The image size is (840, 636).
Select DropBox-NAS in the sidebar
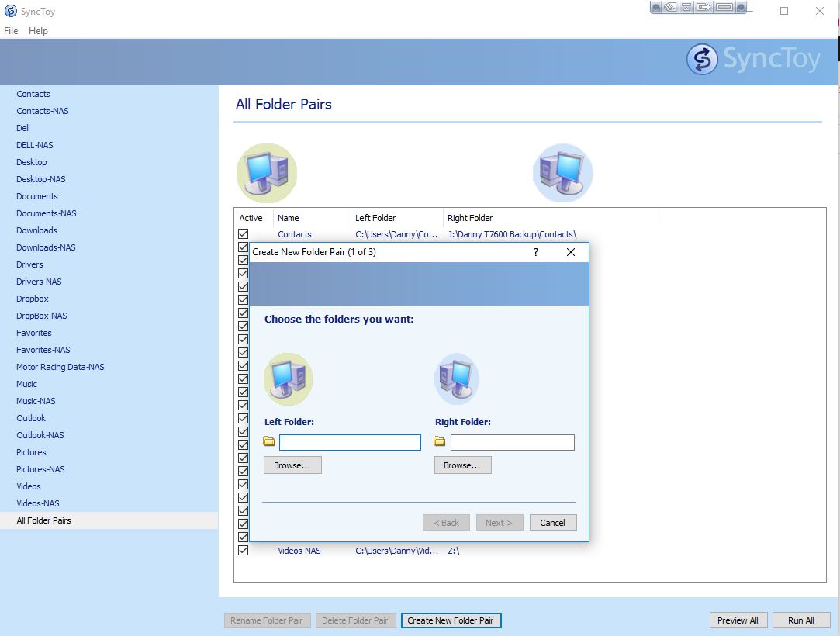click(42, 316)
